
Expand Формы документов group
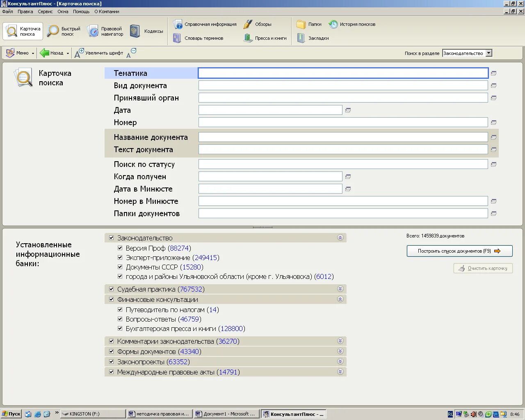[340, 351]
